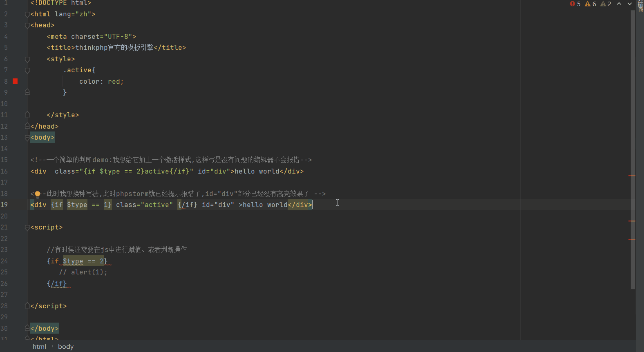Click the vertical editor scrollbar thumb
The width and height of the screenshot is (644, 352).
(x=633, y=149)
